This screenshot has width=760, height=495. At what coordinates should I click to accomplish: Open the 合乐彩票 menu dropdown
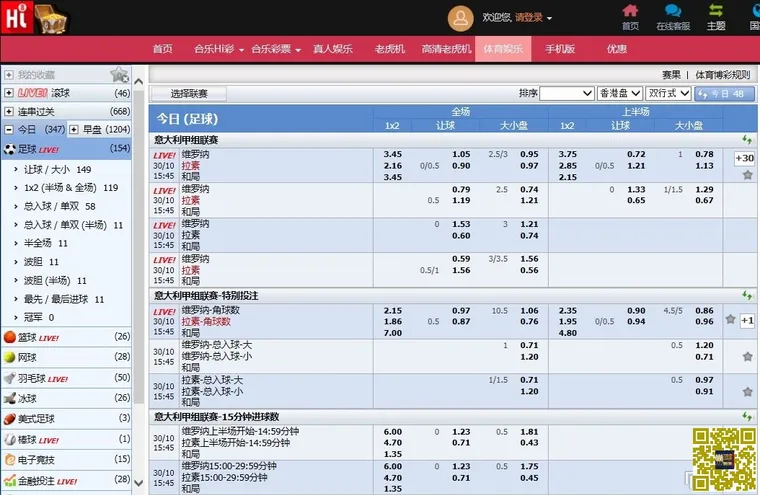(x=276, y=49)
